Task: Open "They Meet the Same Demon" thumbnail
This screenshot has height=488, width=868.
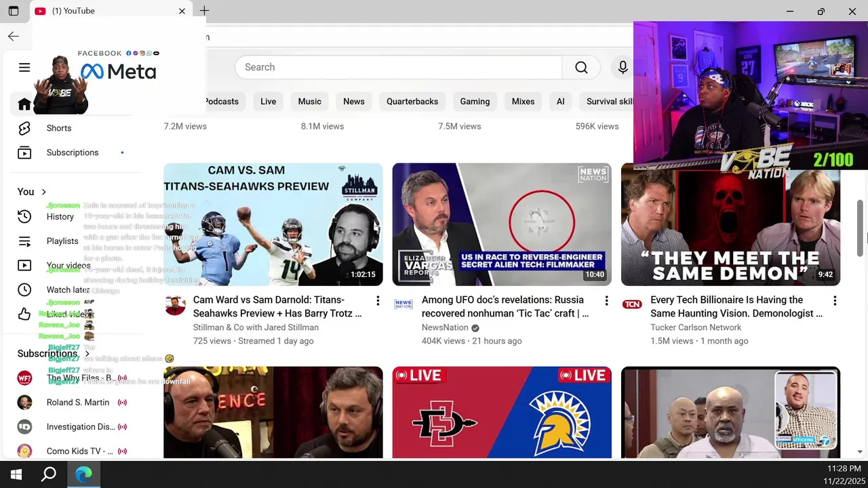Action: coord(730,228)
